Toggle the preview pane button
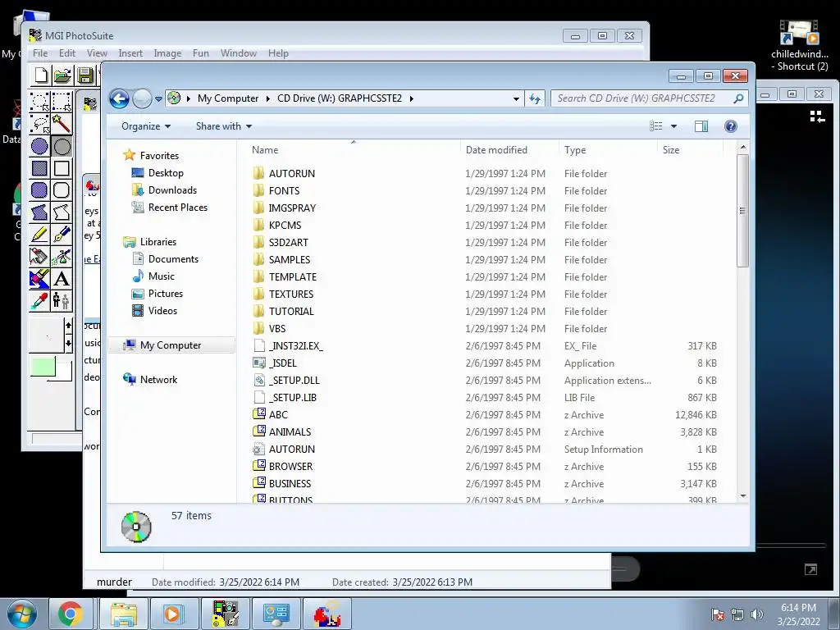Image resolution: width=840 pixels, height=630 pixels. coord(701,126)
